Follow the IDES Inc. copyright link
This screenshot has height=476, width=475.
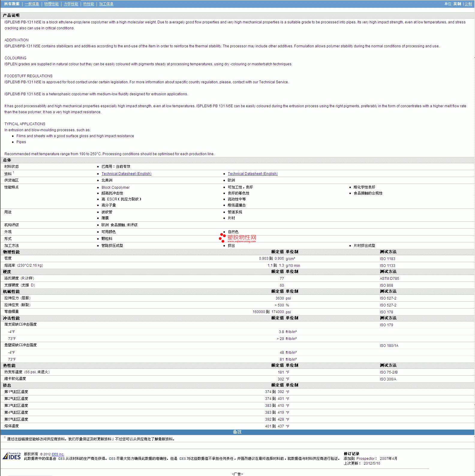58,454
